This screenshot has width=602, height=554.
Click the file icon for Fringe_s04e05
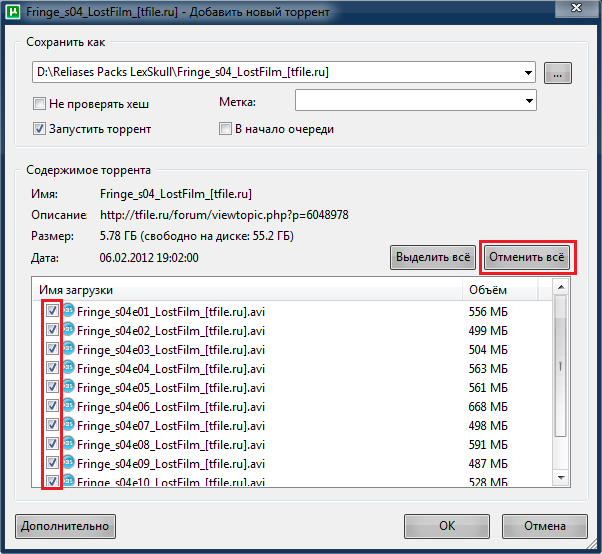pyautogui.click(x=69, y=388)
